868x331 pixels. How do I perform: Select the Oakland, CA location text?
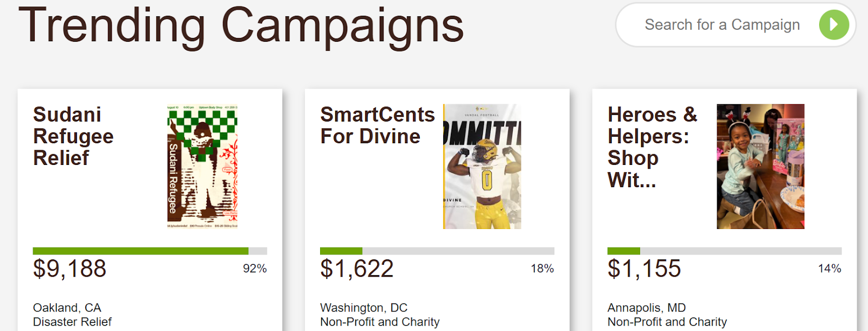click(x=67, y=308)
